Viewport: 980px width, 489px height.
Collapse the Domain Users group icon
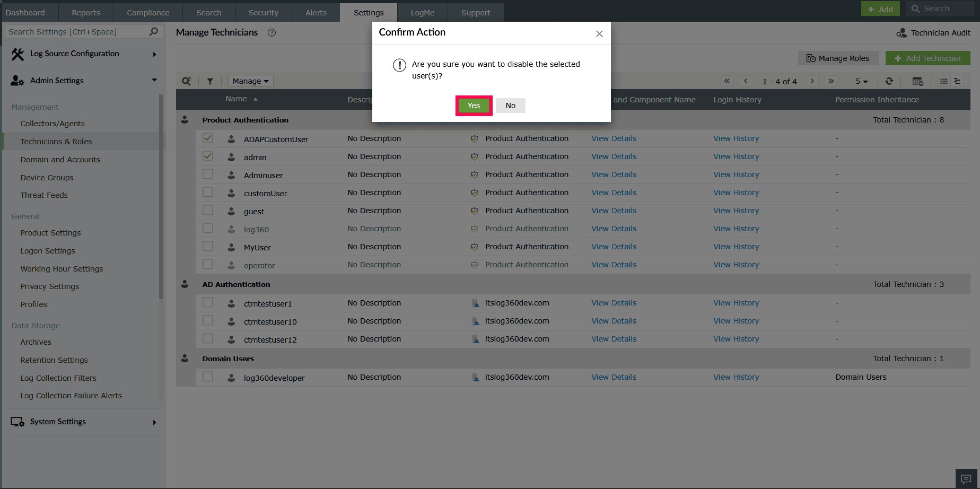pyautogui.click(x=185, y=359)
